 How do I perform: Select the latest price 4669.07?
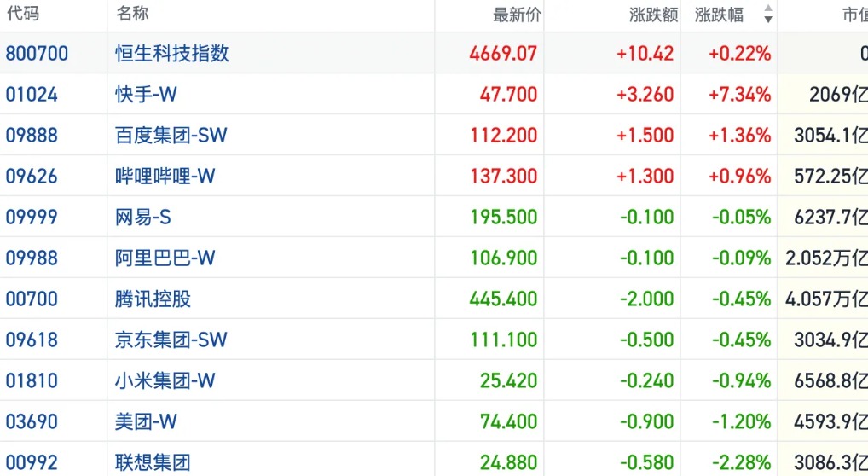[503, 53]
